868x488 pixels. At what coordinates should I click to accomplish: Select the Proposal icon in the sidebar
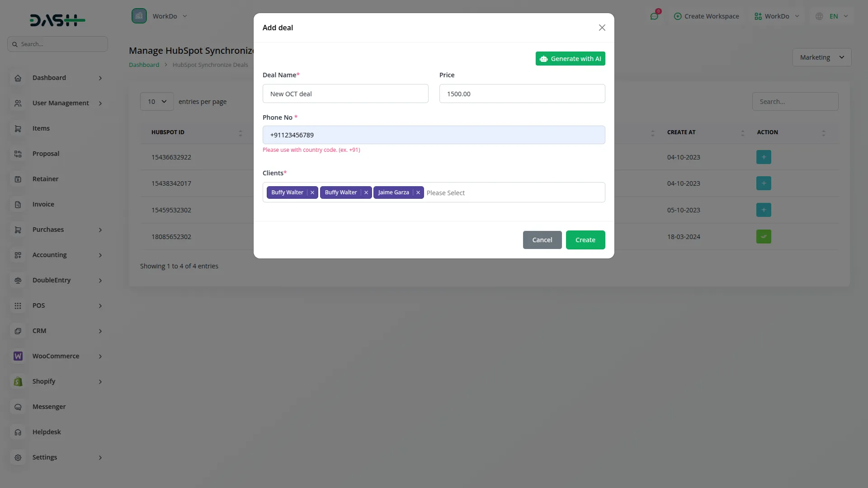(x=18, y=154)
